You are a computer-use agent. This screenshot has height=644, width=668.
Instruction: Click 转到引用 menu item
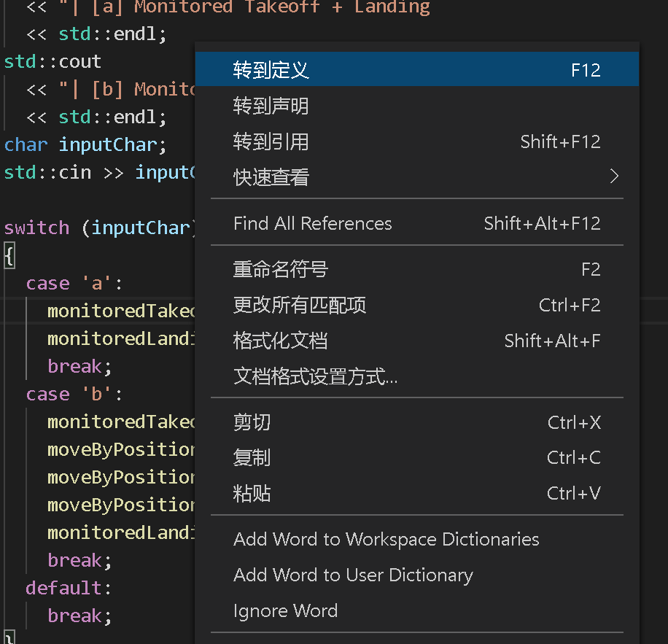pos(416,141)
